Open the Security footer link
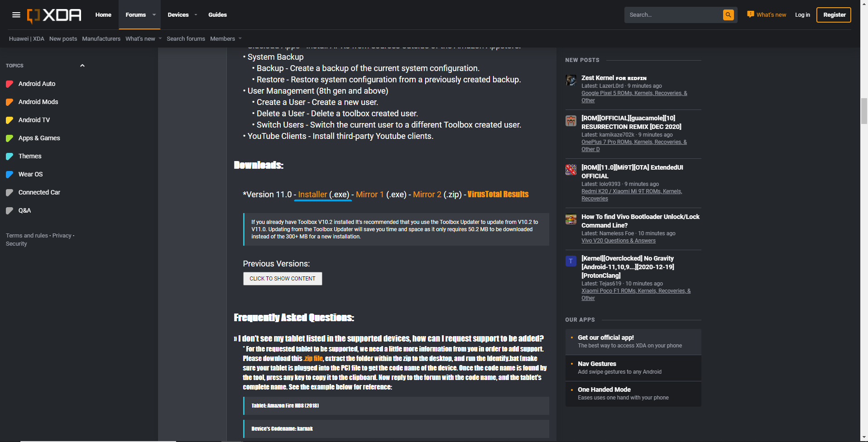This screenshot has height=442, width=868. coord(16,244)
